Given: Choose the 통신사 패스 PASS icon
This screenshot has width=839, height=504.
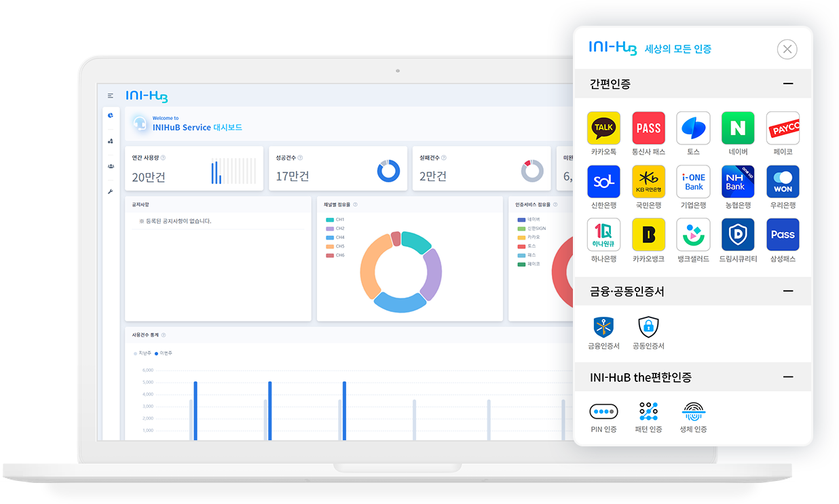Looking at the screenshot, I should point(648,128).
